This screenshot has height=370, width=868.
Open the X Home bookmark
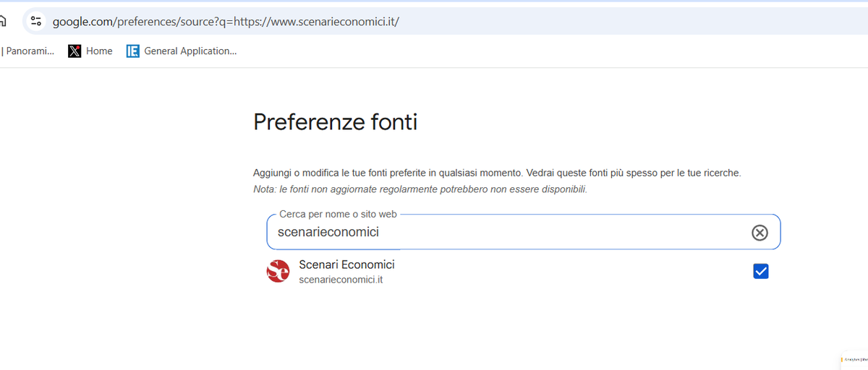pyautogui.click(x=90, y=51)
